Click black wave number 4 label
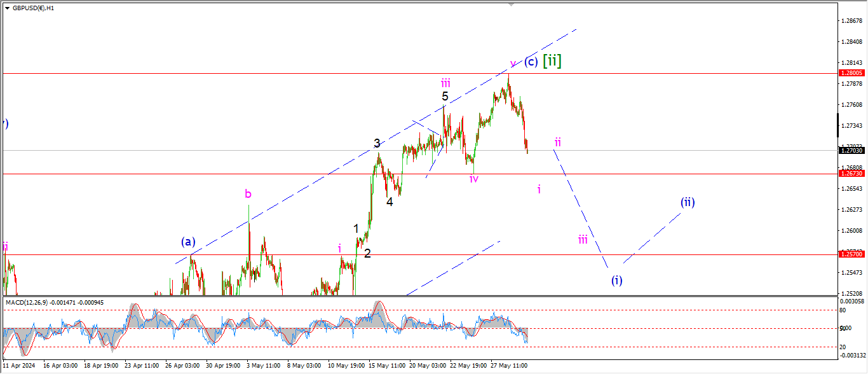The width and height of the screenshot is (868, 374). [x=390, y=202]
